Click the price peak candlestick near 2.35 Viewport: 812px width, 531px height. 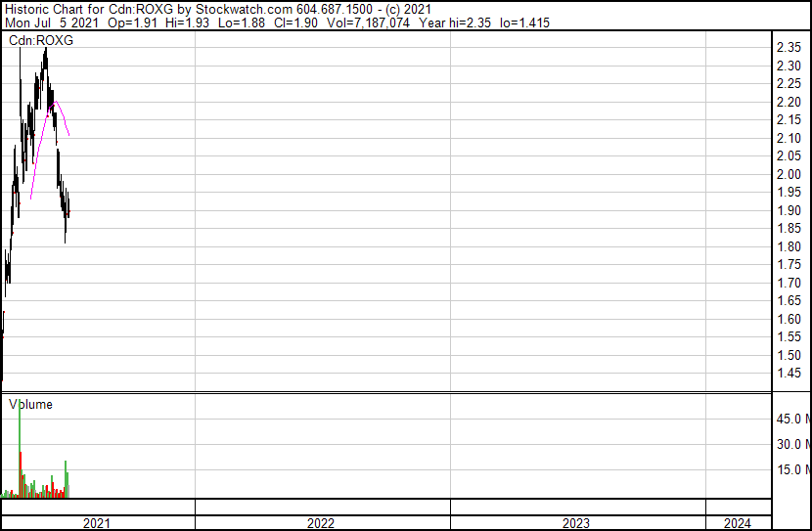pos(46,60)
